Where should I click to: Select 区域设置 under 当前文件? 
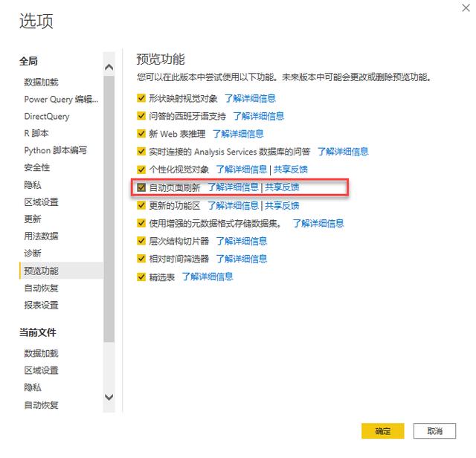pos(42,370)
